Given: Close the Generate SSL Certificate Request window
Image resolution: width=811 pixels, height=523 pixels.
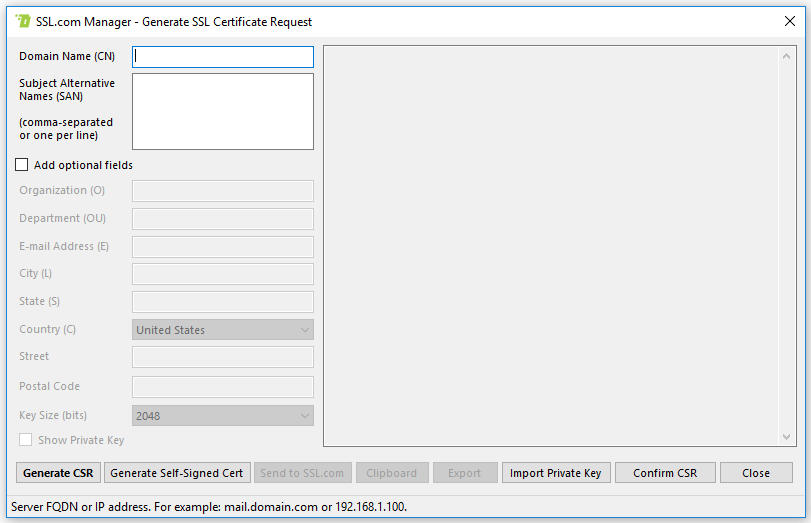Looking at the screenshot, I should point(789,21).
